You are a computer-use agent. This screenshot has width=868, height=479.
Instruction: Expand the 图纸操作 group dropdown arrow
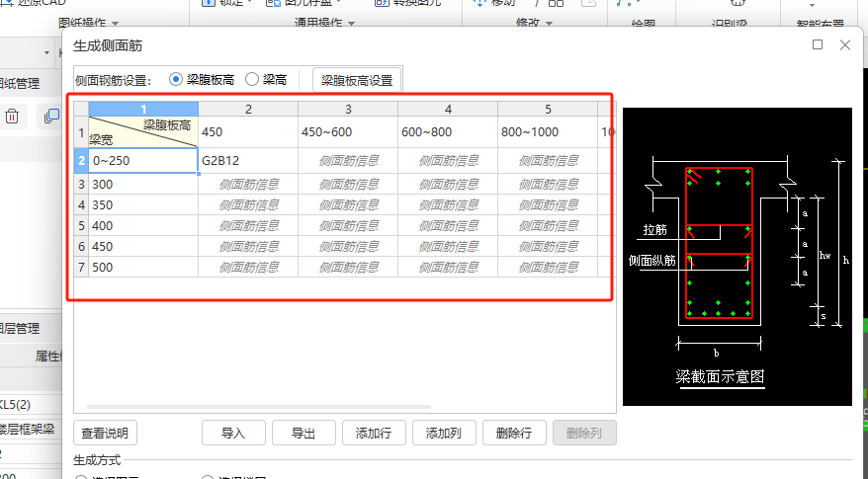pyautogui.click(x=115, y=24)
